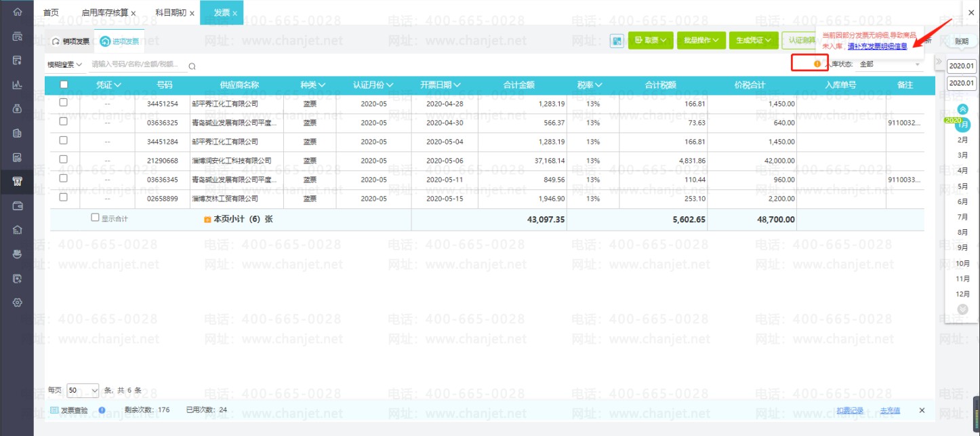The image size is (980, 436).
Task: Click the 账期 button
Action: (x=962, y=41)
